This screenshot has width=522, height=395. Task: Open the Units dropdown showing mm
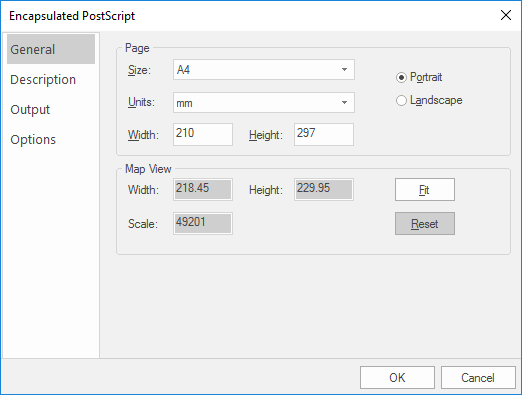pyautogui.click(x=264, y=103)
